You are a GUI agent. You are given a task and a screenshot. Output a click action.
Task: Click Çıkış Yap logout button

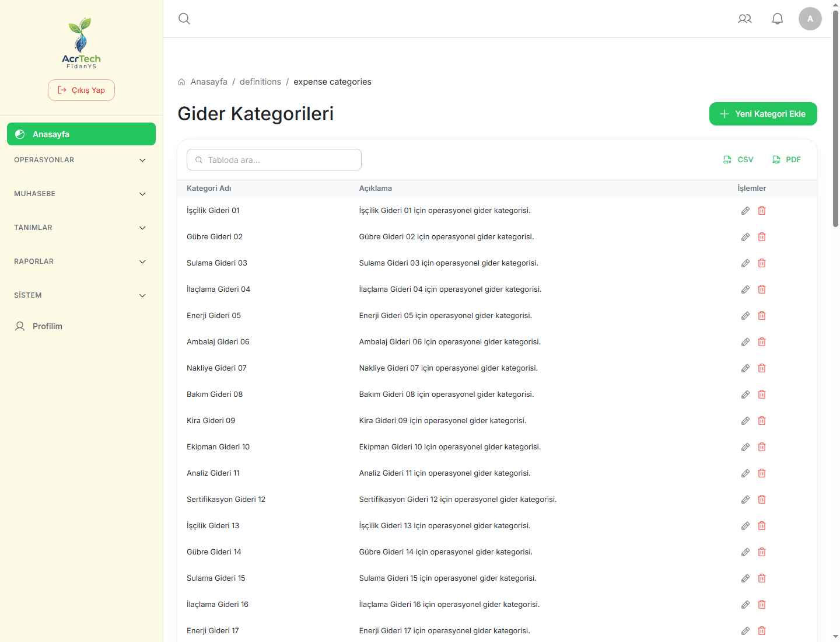click(x=81, y=90)
